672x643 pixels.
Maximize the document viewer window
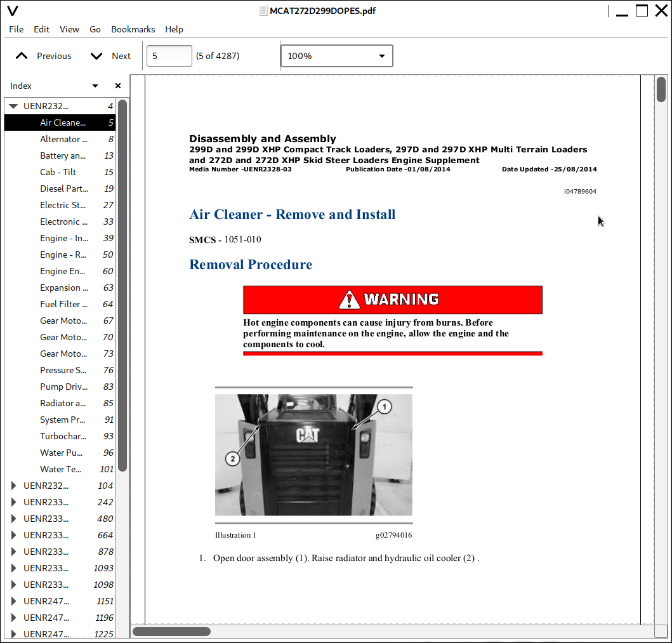pyautogui.click(x=642, y=11)
